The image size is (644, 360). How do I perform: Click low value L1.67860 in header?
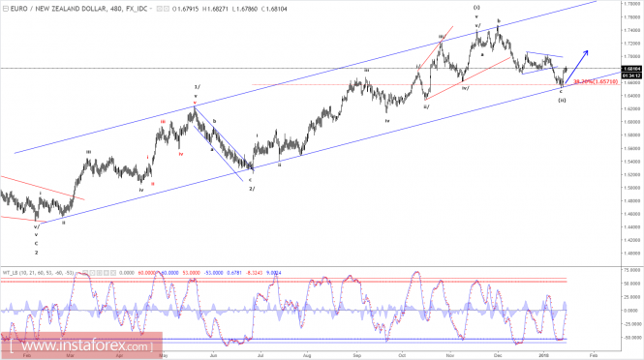245,9
